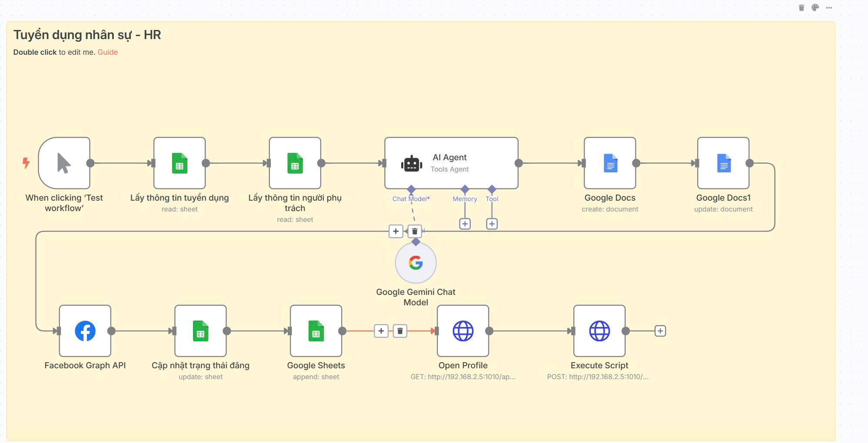Select the Google Docs1 update document node
868x443 pixels.
(723, 163)
